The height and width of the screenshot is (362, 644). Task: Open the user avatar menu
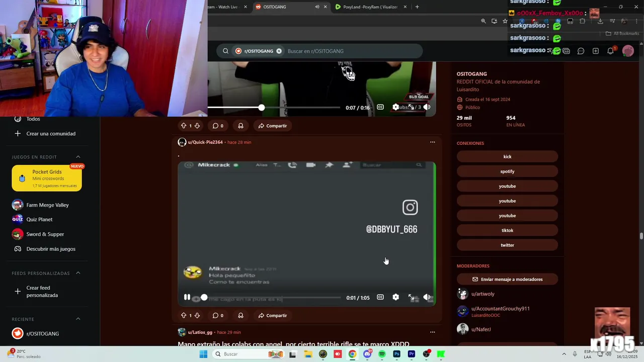click(x=628, y=51)
